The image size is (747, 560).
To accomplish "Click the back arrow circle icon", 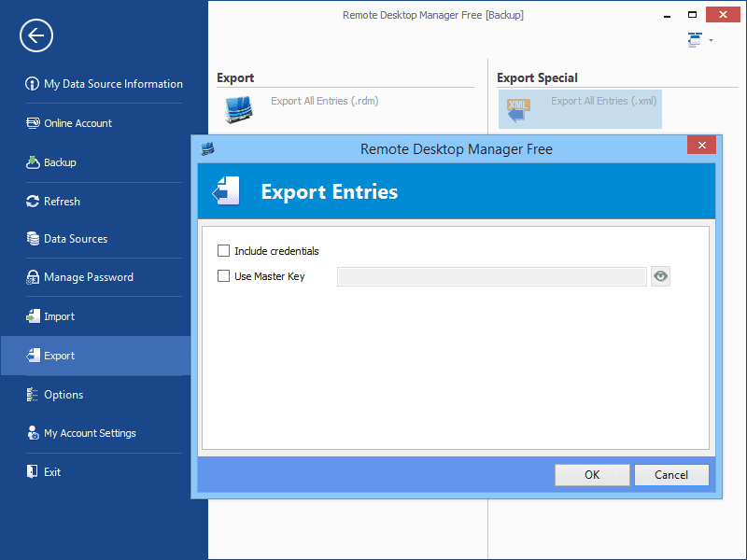I will 36,35.
